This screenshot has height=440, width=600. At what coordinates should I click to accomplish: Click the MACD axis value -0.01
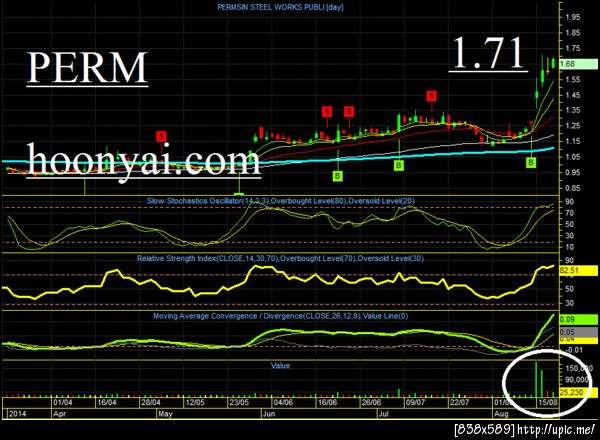pyautogui.click(x=574, y=350)
